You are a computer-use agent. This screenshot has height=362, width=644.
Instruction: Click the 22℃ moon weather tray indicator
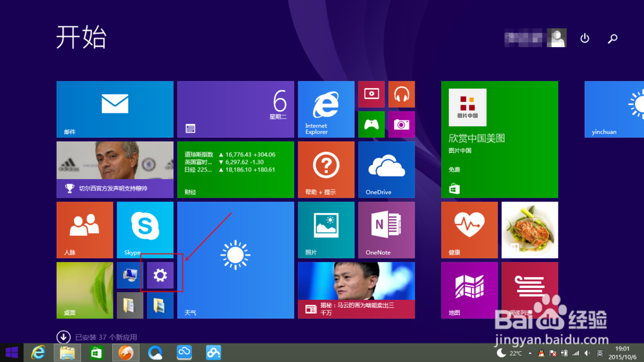(509, 353)
